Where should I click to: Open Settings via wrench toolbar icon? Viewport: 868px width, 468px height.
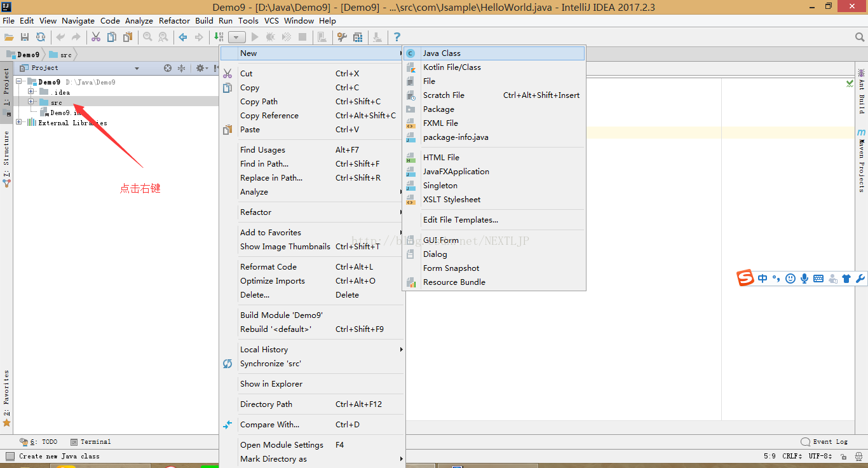pyautogui.click(x=342, y=37)
